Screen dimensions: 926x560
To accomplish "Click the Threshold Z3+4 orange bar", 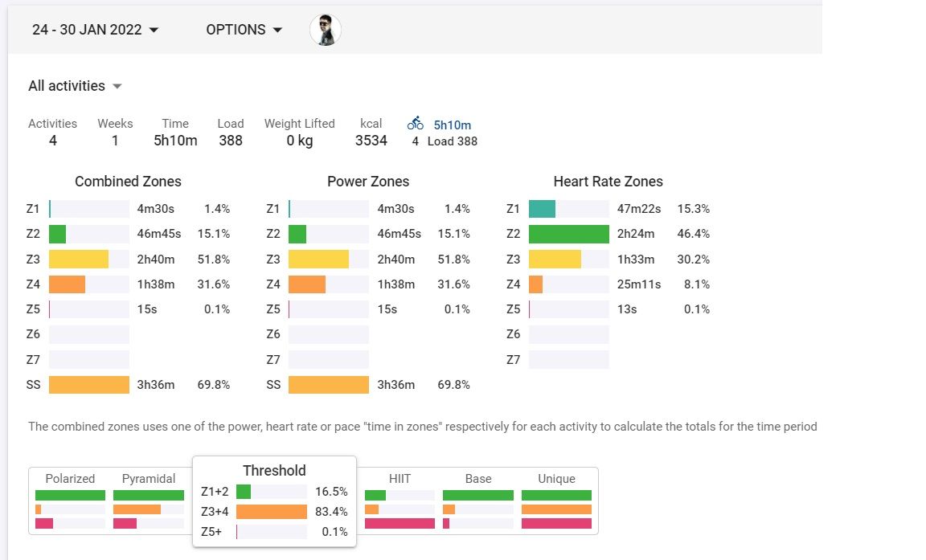I will tap(272, 512).
